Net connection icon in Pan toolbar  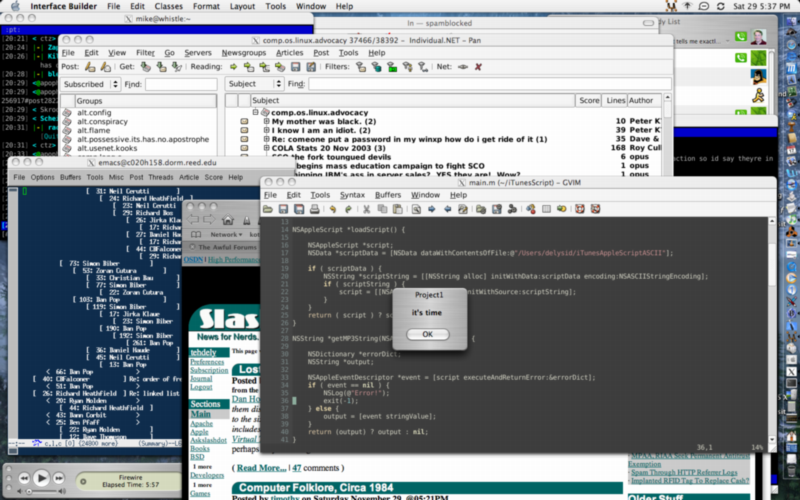point(462,67)
